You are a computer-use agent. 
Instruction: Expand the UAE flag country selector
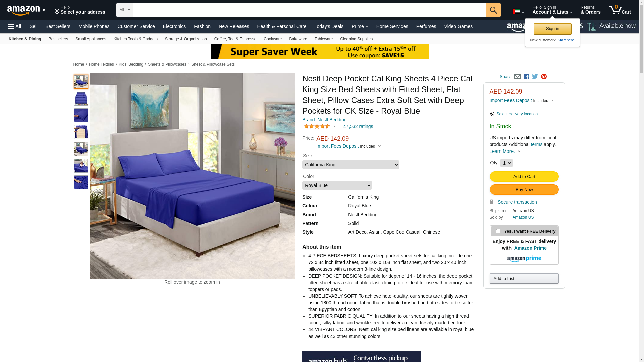click(518, 12)
